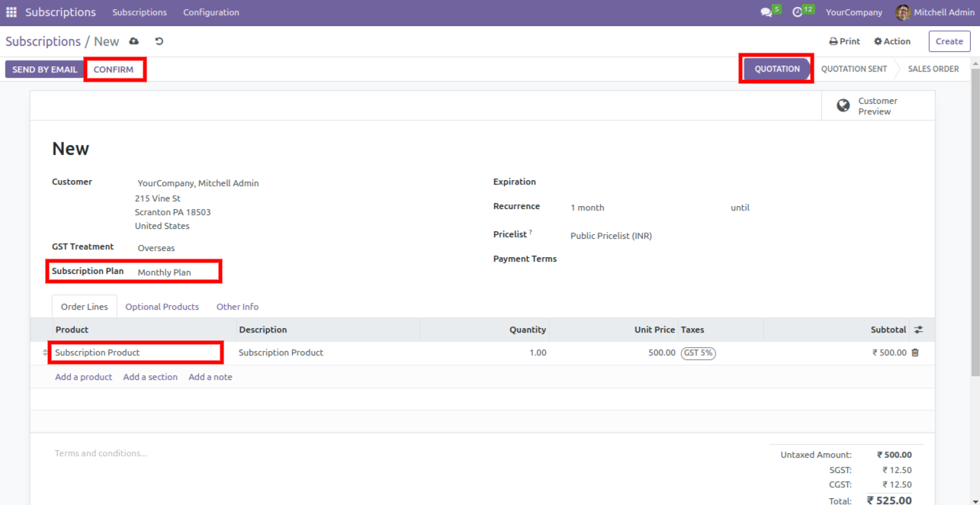The width and height of the screenshot is (980, 505).
Task: Delete the order line with trash icon
Action: [x=915, y=352]
